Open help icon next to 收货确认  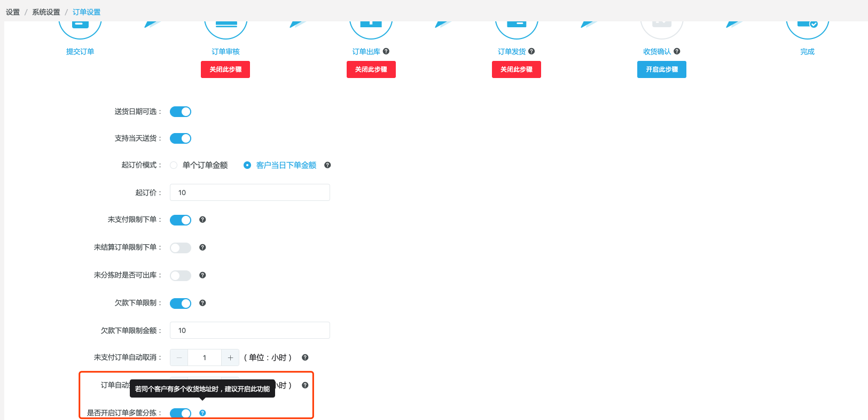coord(677,51)
